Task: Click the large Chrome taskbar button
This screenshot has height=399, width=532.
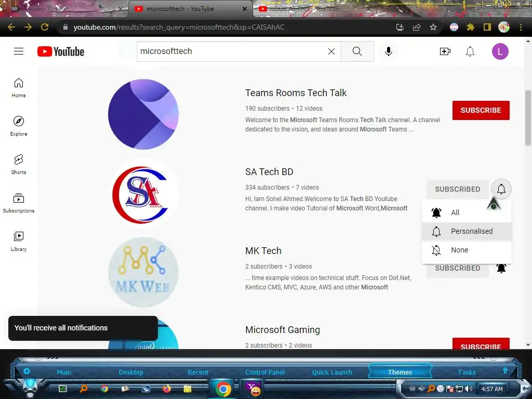Action: coord(223,389)
